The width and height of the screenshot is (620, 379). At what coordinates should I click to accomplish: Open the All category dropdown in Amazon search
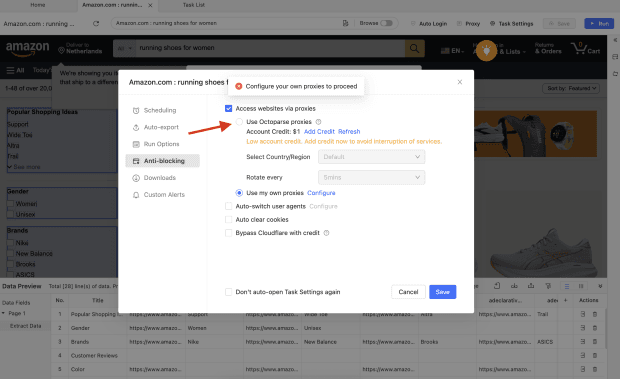pyautogui.click(x=125, y=49)
